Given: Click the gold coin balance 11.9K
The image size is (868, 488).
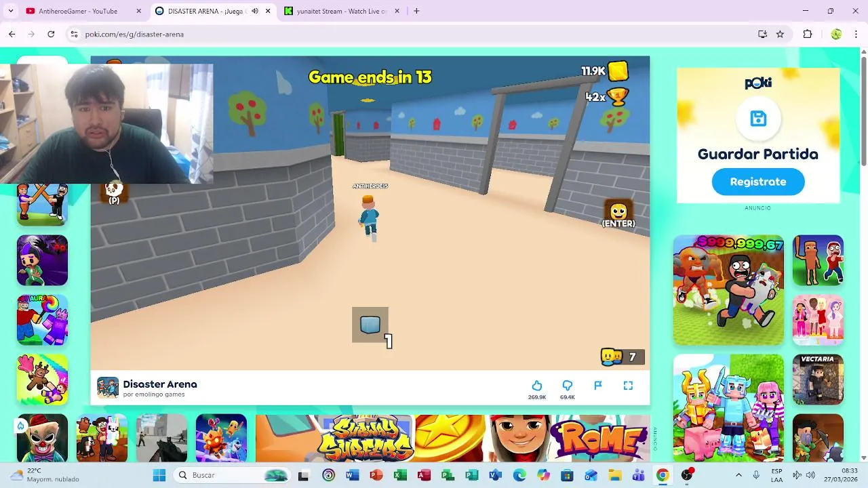Looking at the screenshot, I should click(x=604, y=70).
